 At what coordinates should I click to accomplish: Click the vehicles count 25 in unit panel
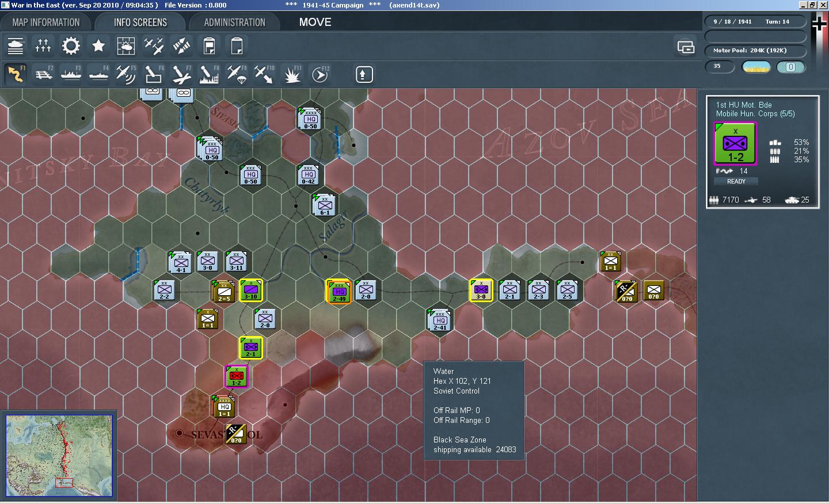coord(797,200)
